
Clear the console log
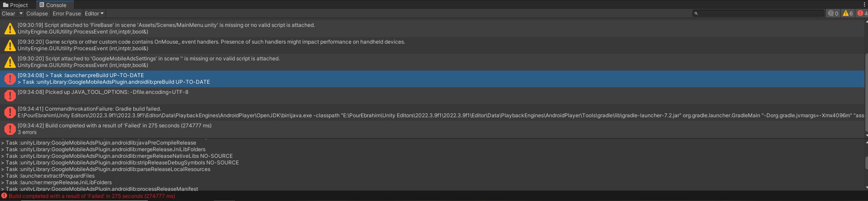(x=8, y=14)
